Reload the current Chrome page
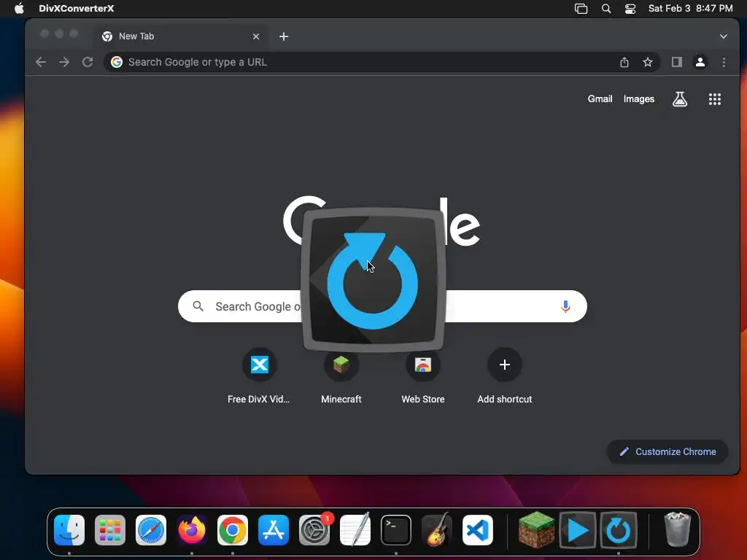 coord(88,62)
